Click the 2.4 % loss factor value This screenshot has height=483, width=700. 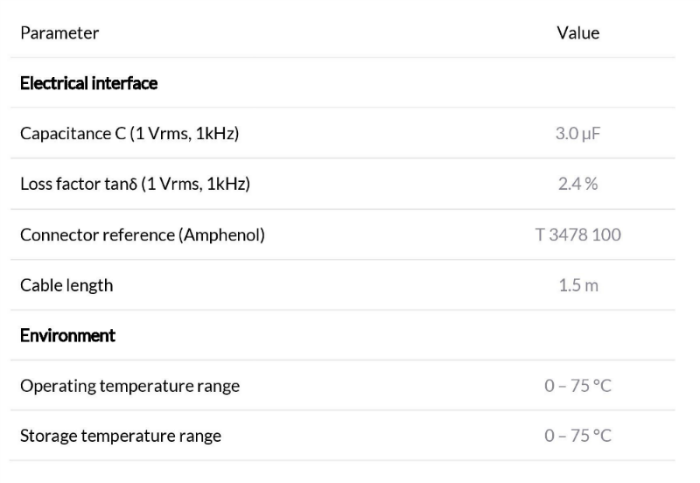pyautogui.click(x=578, y=184)
